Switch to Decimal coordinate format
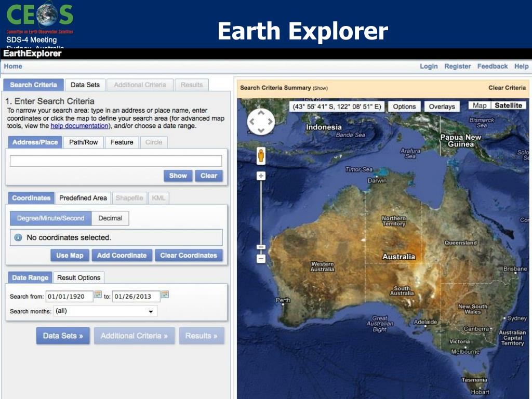The image size is (532, 399). (110, 218)
